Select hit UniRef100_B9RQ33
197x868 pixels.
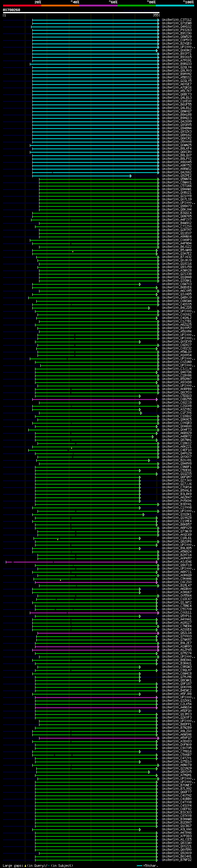pyautogui.click(x=177, y=64)
